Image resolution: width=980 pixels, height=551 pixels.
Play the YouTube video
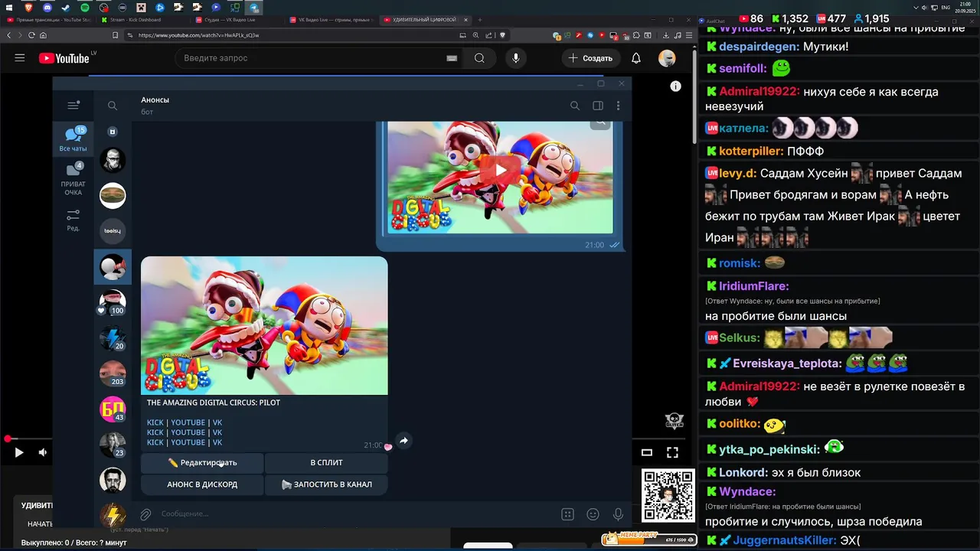click(18, 452)
